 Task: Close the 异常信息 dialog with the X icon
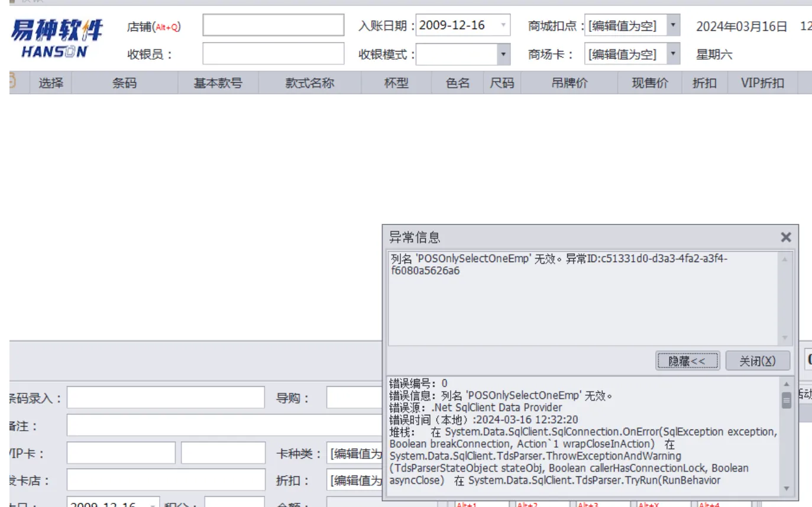tap(785, 237)
